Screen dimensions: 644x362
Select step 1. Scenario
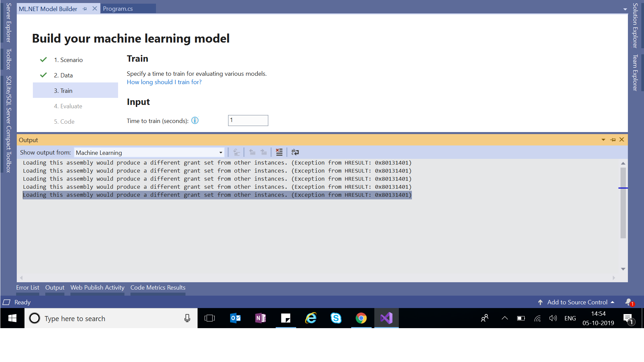click(x=68, y=60)
